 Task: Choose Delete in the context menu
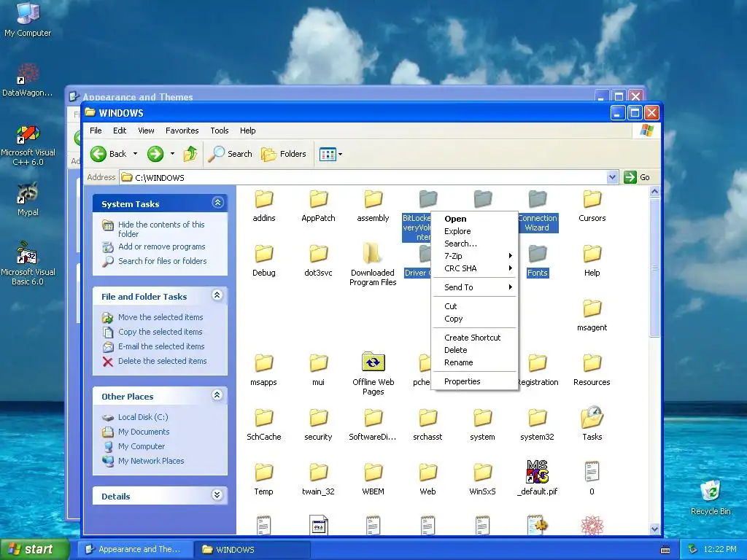pyautogui.click(x=474, y=350)
